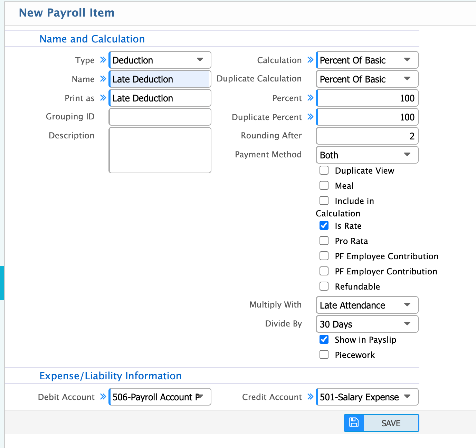Open the Payment Method dropdown
This screenshot has height=448, width=476.
click(366, 155)
